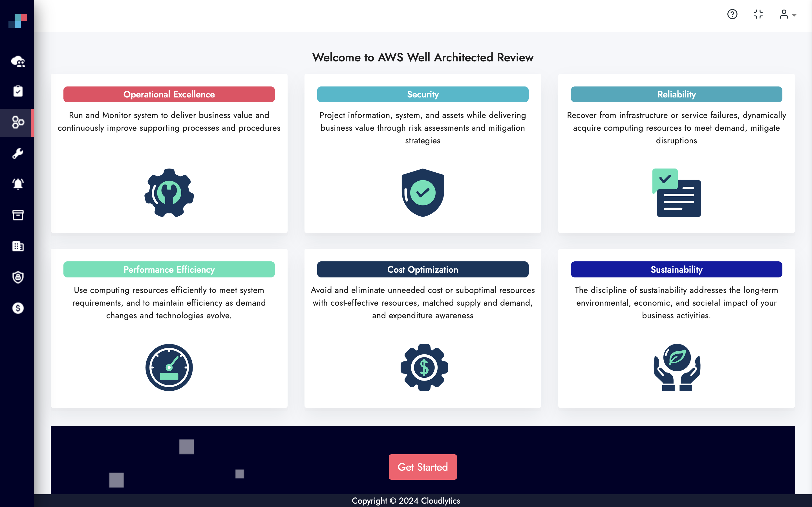Open the clipboard checklist sidebar icon
812x507 pixels.
pos(18,91)
